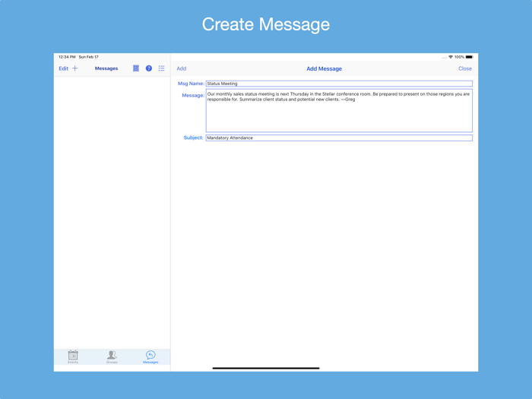Tap the battery icon in status bar
The image size is (532, 399).
(x=469, y=57)
